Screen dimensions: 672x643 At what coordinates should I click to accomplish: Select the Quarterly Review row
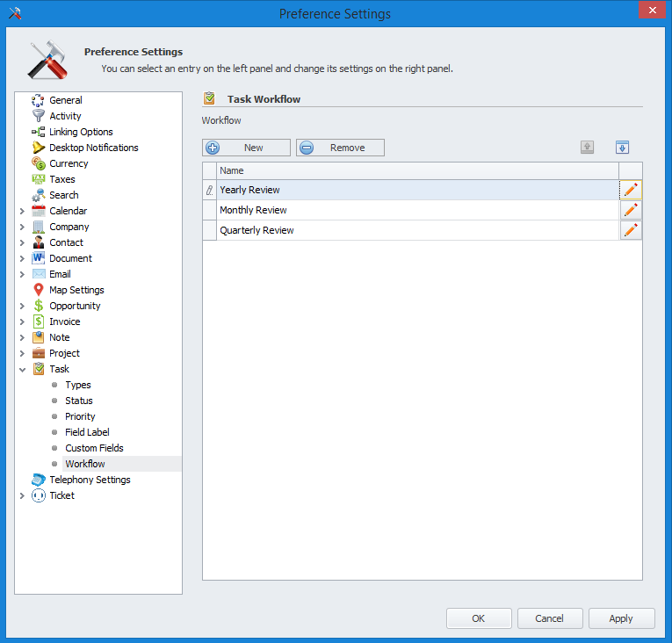point(351,230)
